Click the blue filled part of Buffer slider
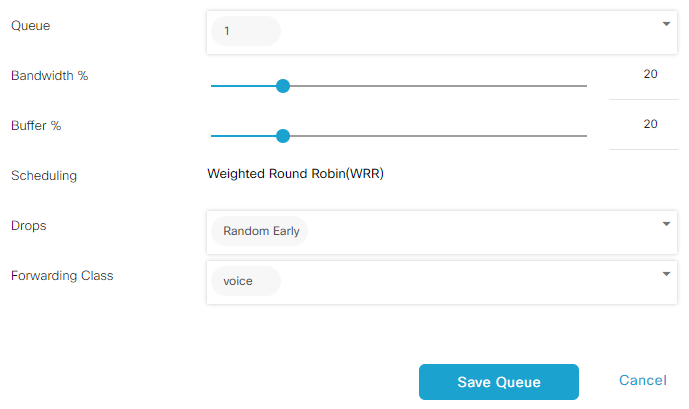The width and height of the screenshot is (689, 409). (x=244, y=136)
